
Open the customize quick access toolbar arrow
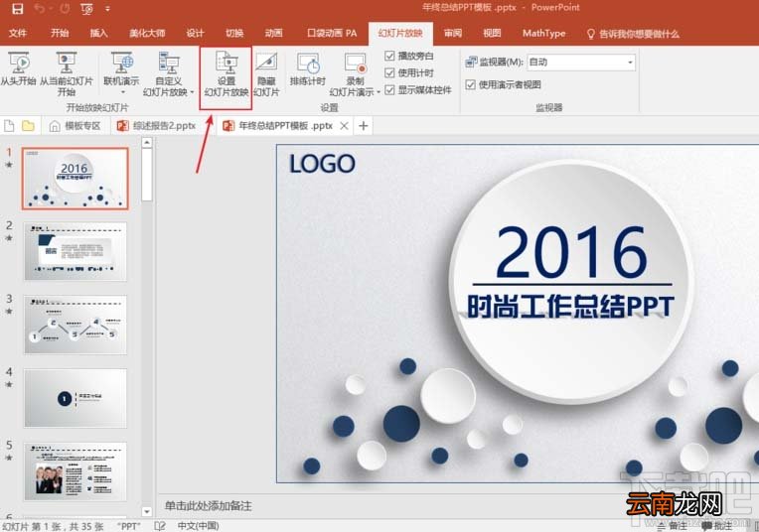[x=107, y=9]
